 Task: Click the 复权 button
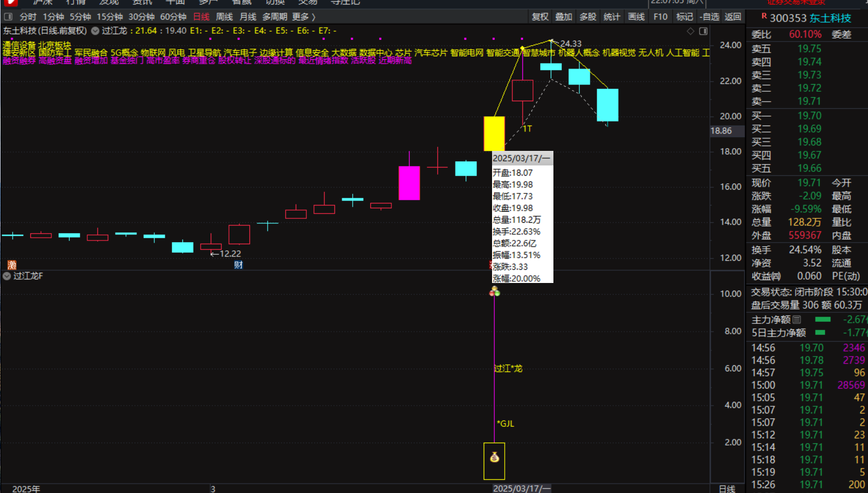click(540, 17)
